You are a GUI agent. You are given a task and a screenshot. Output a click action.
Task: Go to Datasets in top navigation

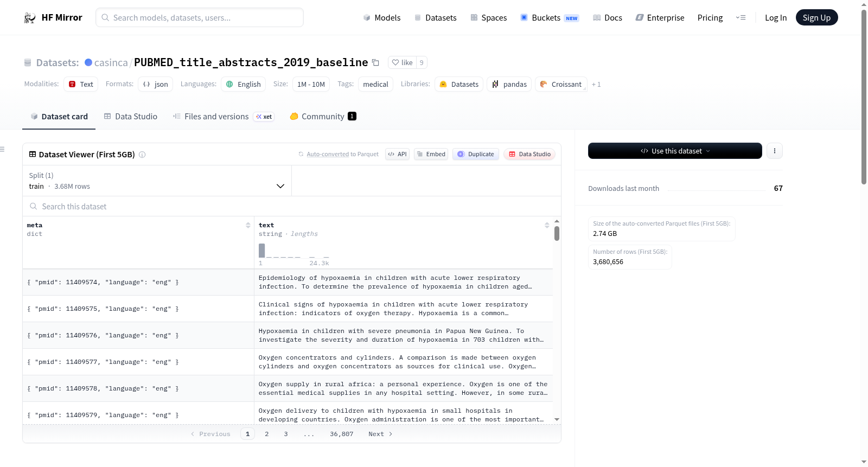click(x=435, y=18)
